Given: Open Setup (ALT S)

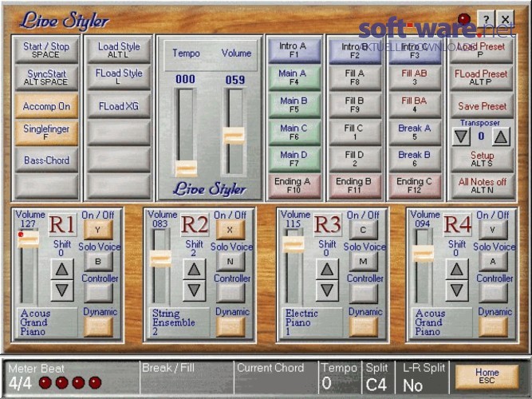Looking at the screenshot, I should click(482, 159).
